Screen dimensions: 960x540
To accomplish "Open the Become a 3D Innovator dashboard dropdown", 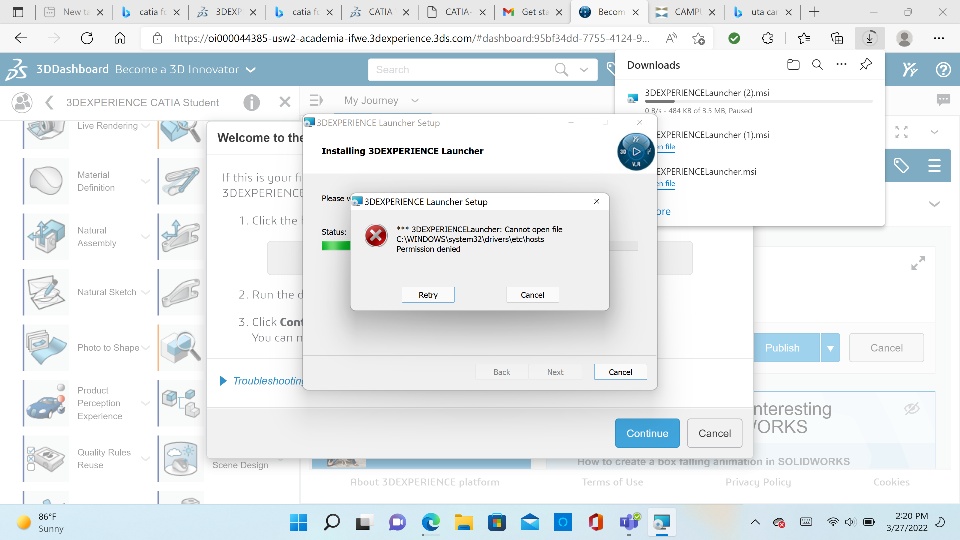I will pyautogui.click(x=250, y=70).
